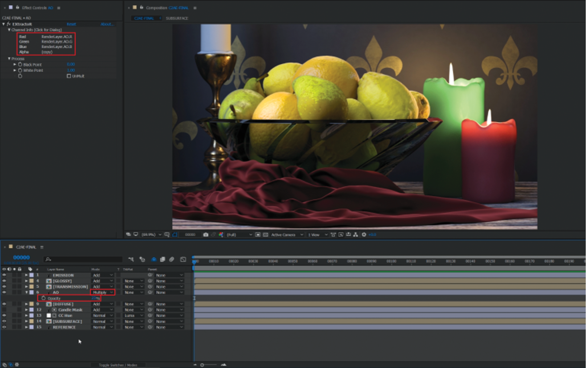Screen dimensions: 588x368
Task: Open the Active Camera view dropdown
Action: click(287, 234)
